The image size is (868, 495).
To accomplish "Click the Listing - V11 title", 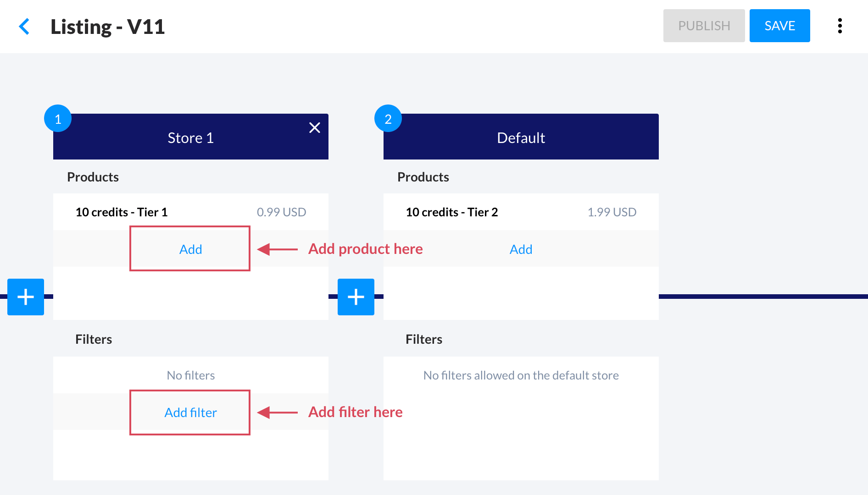I will (108, 27).
